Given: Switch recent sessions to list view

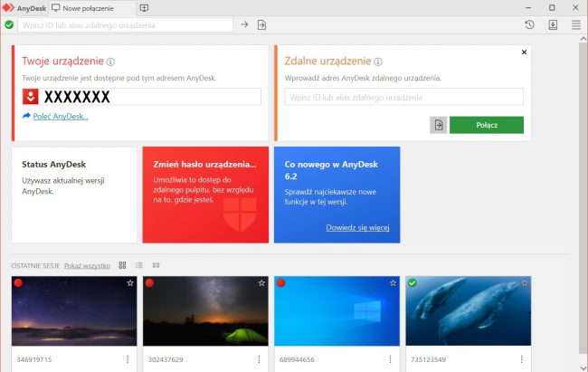Looking at the screenshot, I should (x=139, y=265).
